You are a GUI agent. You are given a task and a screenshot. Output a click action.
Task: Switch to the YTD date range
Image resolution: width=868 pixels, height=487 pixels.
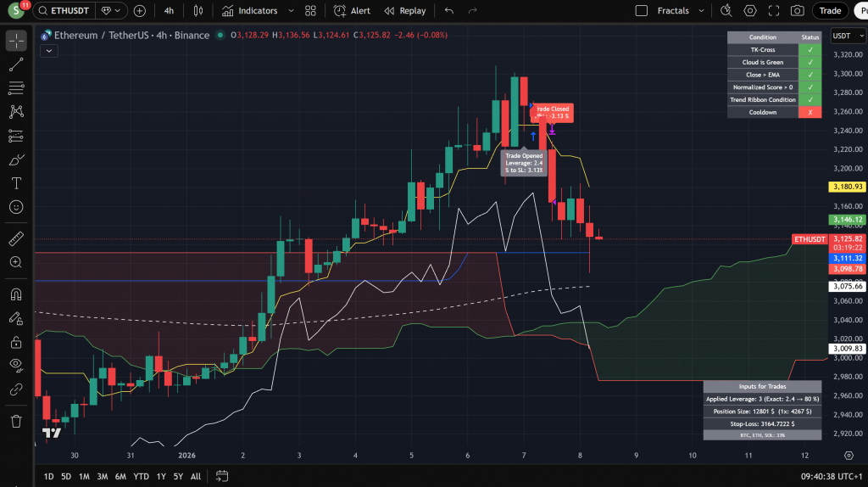click(141, 476)
